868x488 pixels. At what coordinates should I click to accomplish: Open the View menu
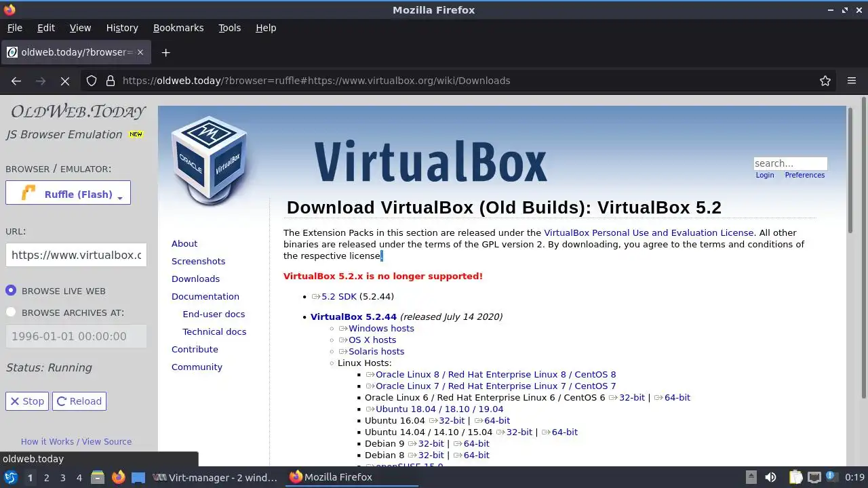coord(80,28)
